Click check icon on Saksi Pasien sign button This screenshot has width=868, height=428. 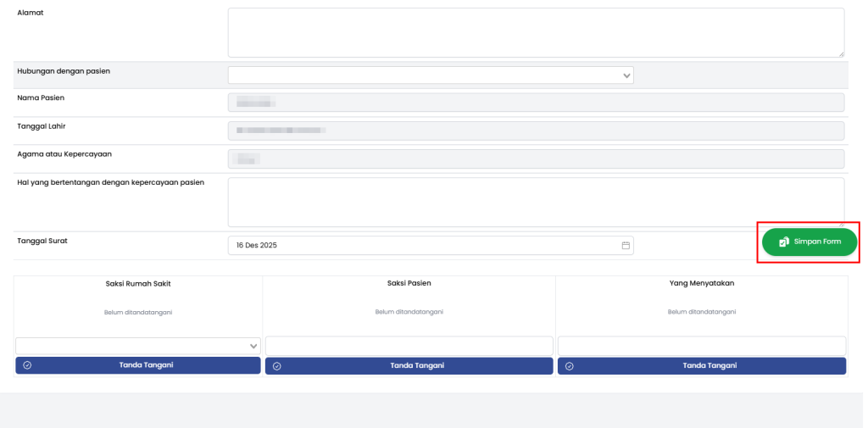click(276, 365)
